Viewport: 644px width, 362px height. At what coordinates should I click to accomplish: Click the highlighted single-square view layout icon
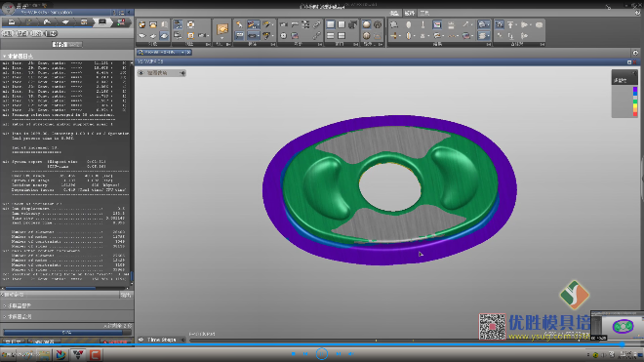331,24
